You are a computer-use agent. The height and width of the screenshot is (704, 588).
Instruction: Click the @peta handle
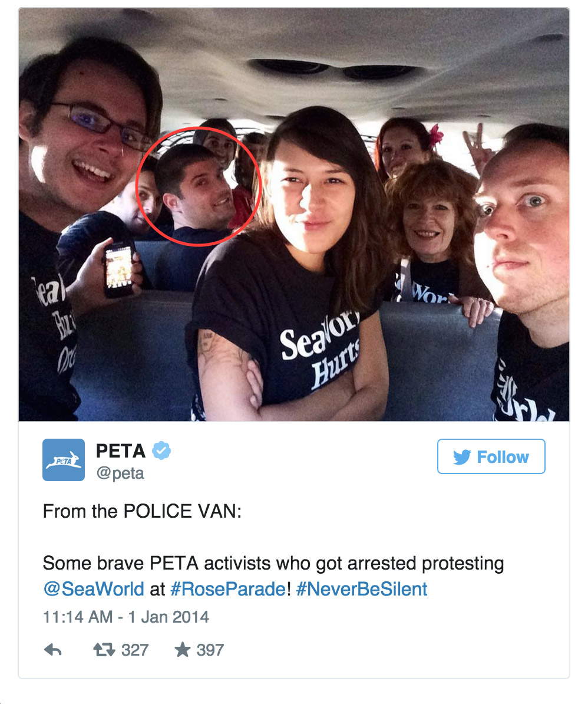pyautogui.click(x=120, y=473)
